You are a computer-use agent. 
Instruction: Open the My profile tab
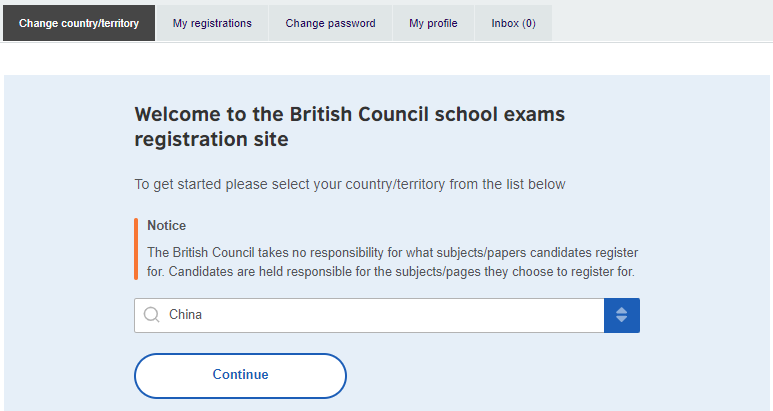433,23
